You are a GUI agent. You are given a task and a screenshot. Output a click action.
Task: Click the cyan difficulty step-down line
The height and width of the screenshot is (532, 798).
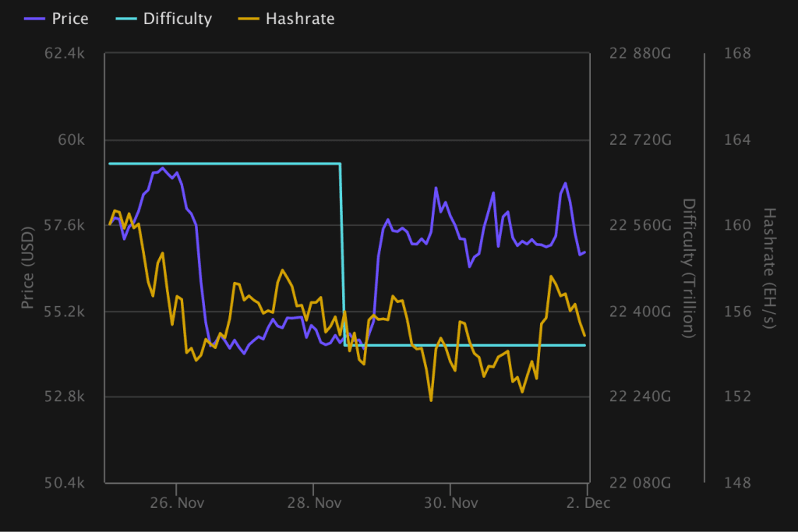[x=341, y=249]
